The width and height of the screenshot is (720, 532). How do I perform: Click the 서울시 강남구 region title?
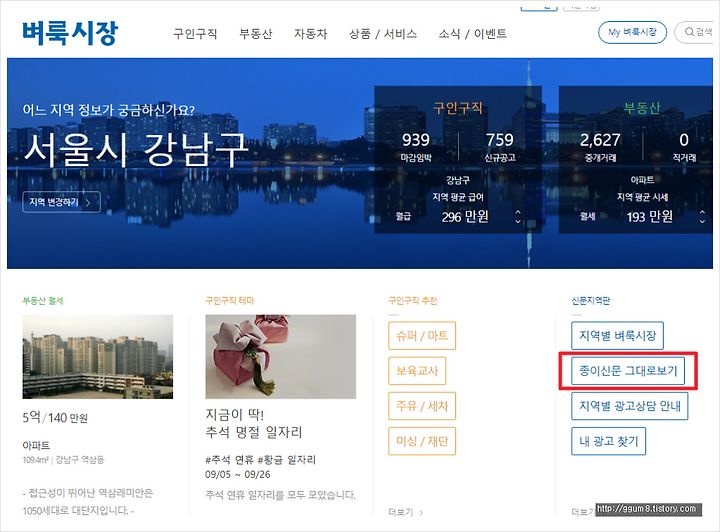pyautogui.click(x=136, y=149)
